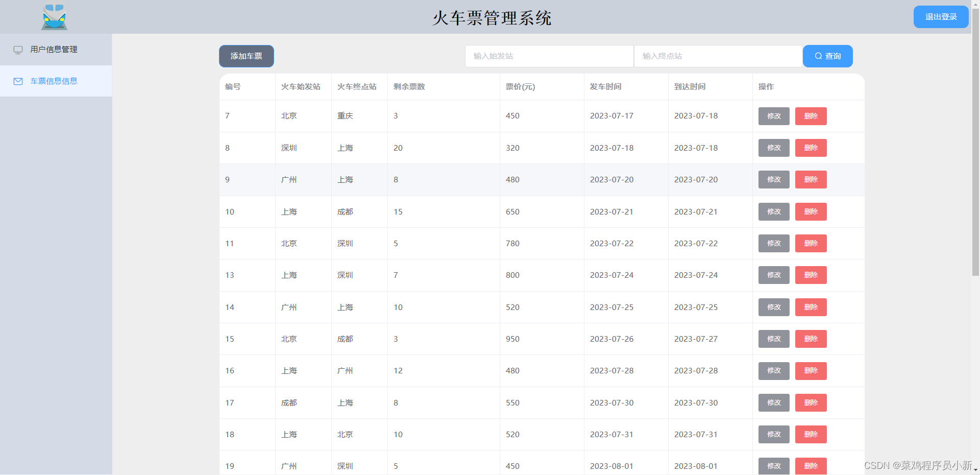Click 删除 for ticket number 13

(x=811, y=275)
